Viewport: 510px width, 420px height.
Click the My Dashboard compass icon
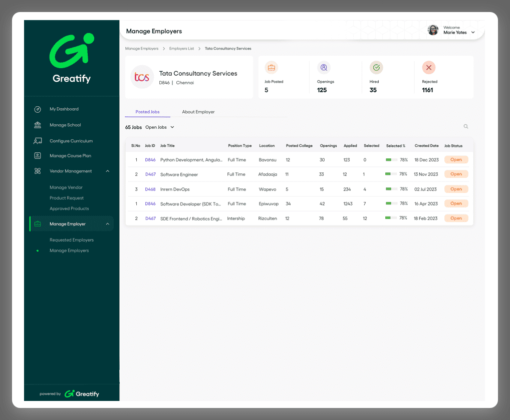(38, 109)
